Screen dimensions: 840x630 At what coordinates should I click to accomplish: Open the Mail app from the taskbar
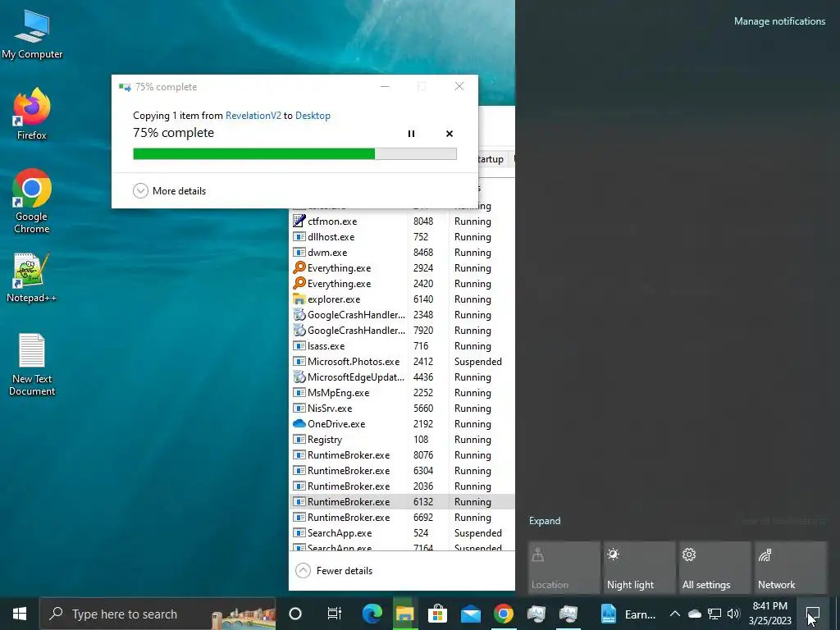pos(470,614)
